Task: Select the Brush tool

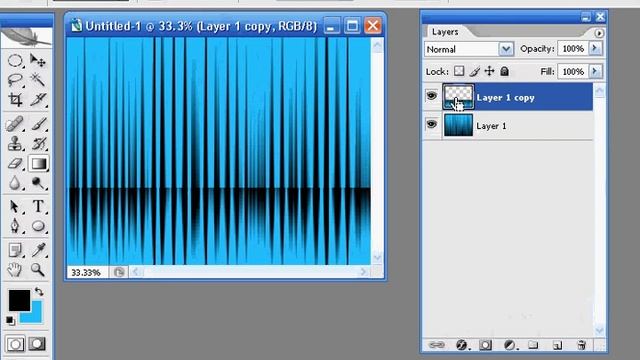Action: pyautogui.click(x=38, y=124)
